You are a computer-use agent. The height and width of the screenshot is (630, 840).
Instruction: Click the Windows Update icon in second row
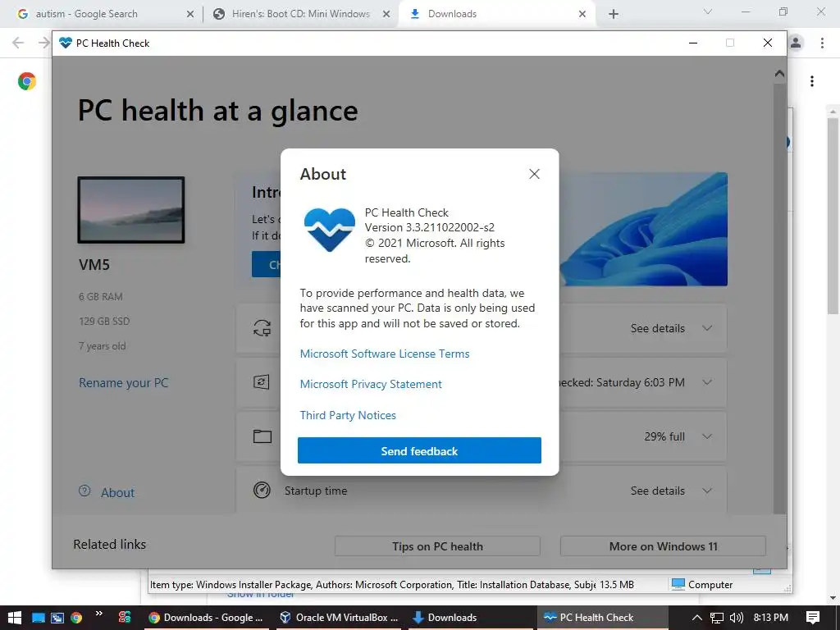[x=262, y=382]
